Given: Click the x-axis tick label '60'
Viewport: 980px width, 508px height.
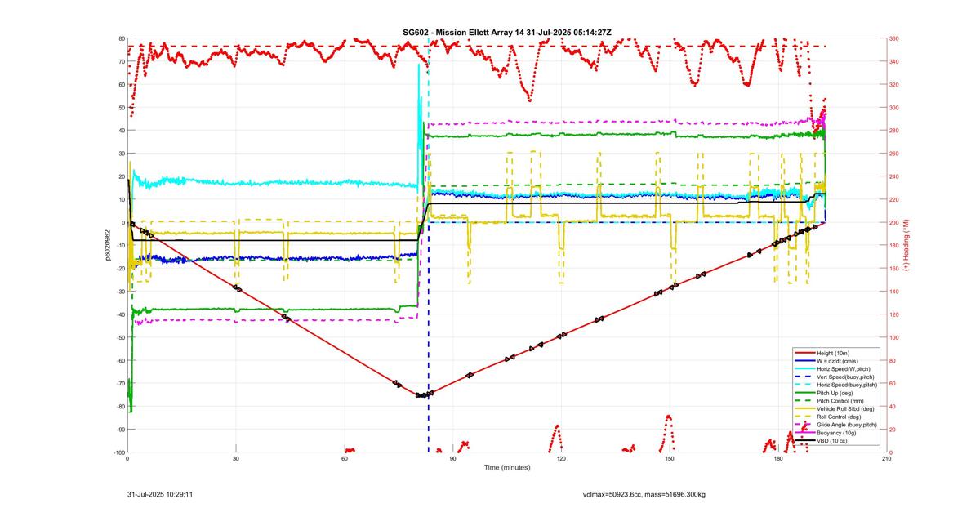Looking at the screenshot, I should [345, 460].
